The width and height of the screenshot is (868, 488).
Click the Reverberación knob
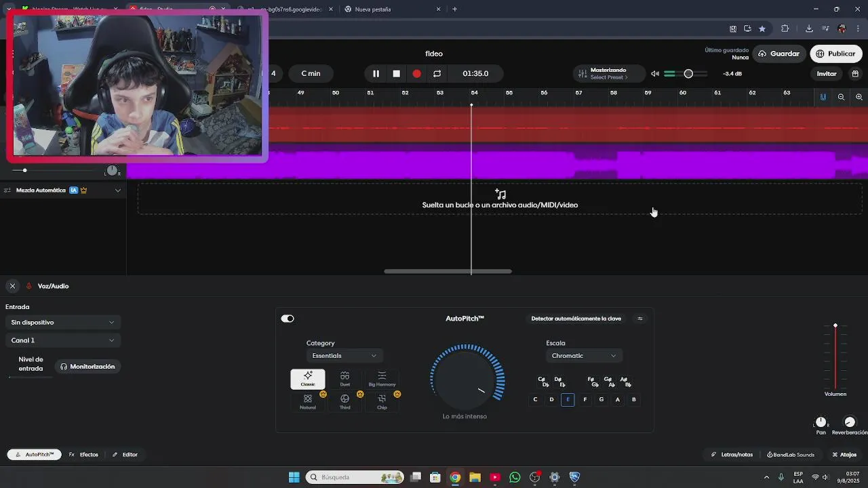[850, 422]
